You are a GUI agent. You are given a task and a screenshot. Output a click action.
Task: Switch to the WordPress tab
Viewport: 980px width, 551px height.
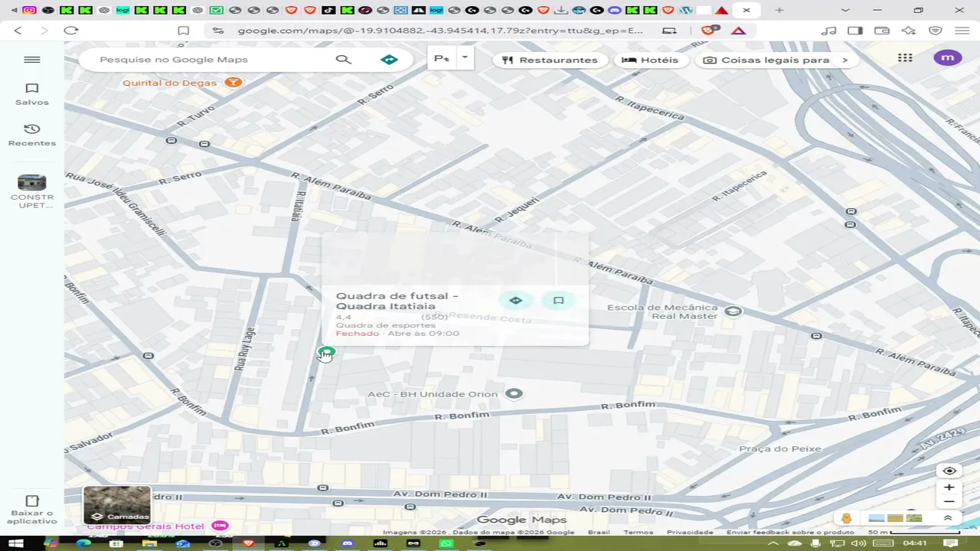click(x=685, y=10)
